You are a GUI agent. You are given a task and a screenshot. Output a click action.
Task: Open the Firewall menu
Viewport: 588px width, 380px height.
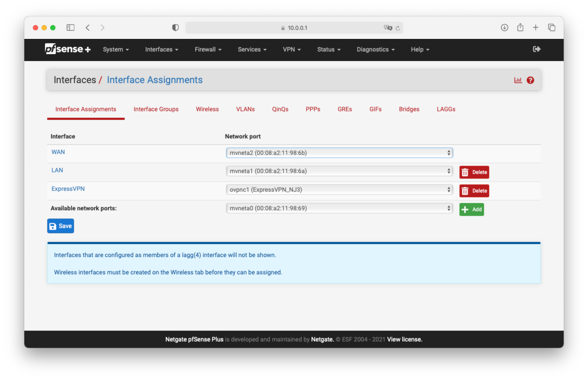coord(208,49)
